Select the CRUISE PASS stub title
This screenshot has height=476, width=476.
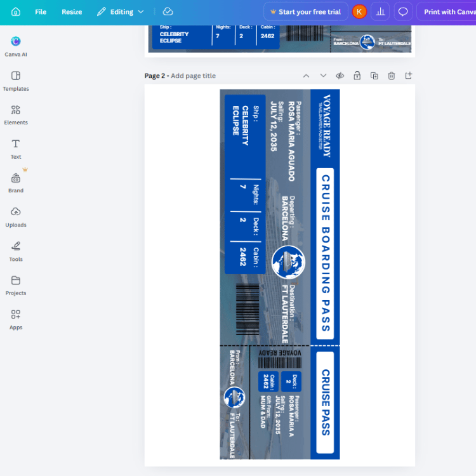[325, 402]
